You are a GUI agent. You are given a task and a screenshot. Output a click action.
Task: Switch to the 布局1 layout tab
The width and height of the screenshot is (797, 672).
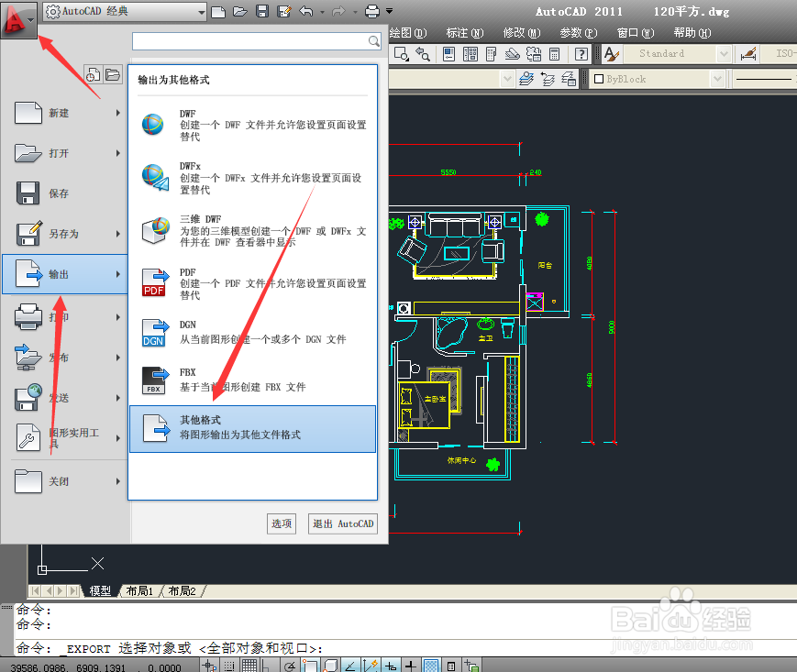point(139,590)
